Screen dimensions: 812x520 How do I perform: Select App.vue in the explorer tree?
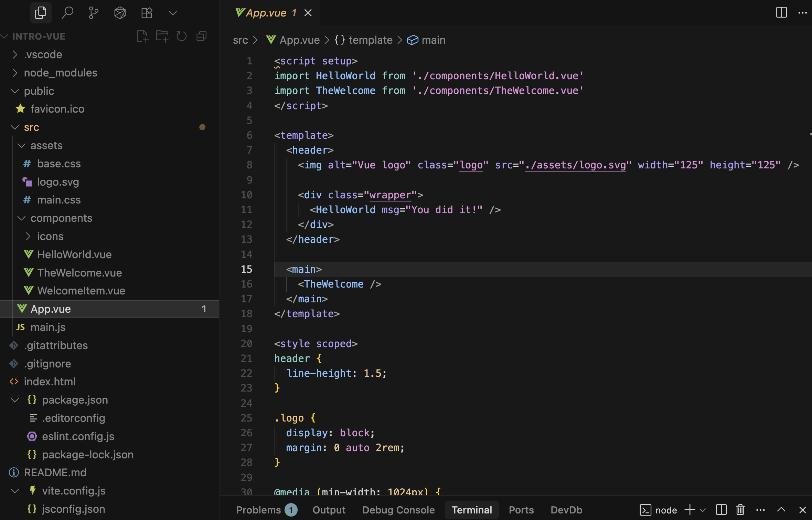pyautogui.click(x=109, y=309)
